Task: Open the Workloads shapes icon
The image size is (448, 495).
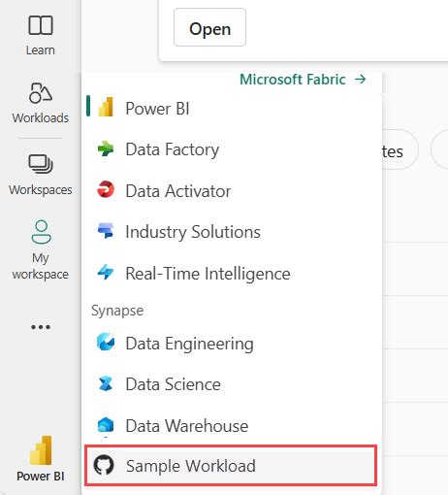Action: 41,93
